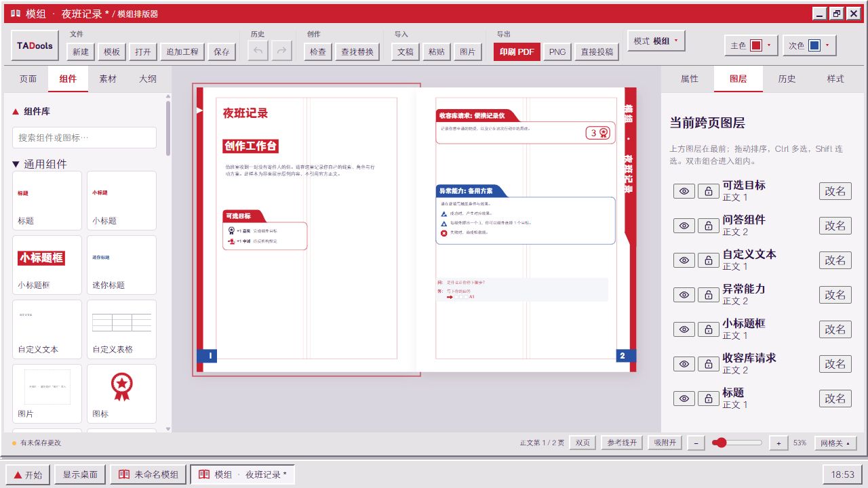
Task: Select the 自定义表格 component card
Action: (x=122, y=329)
